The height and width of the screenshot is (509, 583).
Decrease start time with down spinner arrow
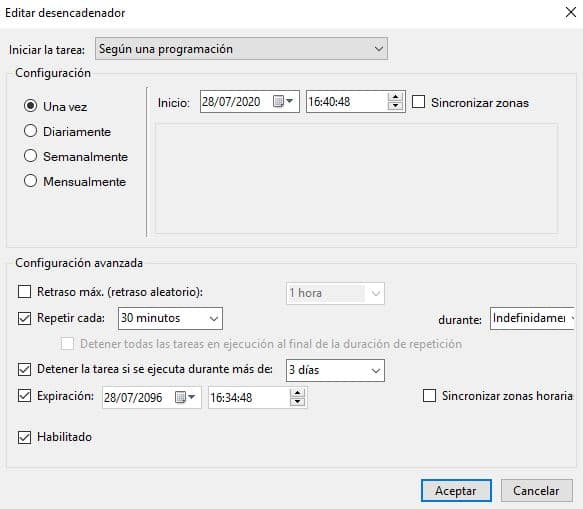click(395, 106)
